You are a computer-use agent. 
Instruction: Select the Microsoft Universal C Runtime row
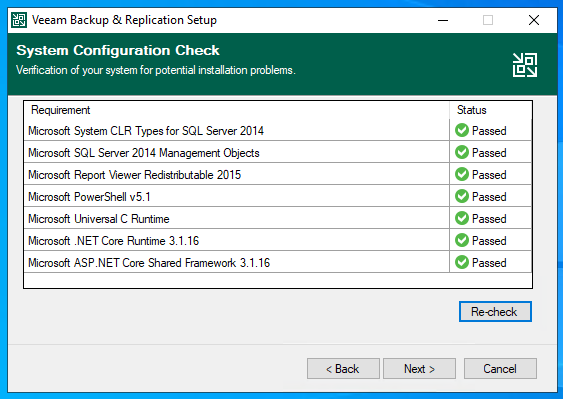[278, 218]
